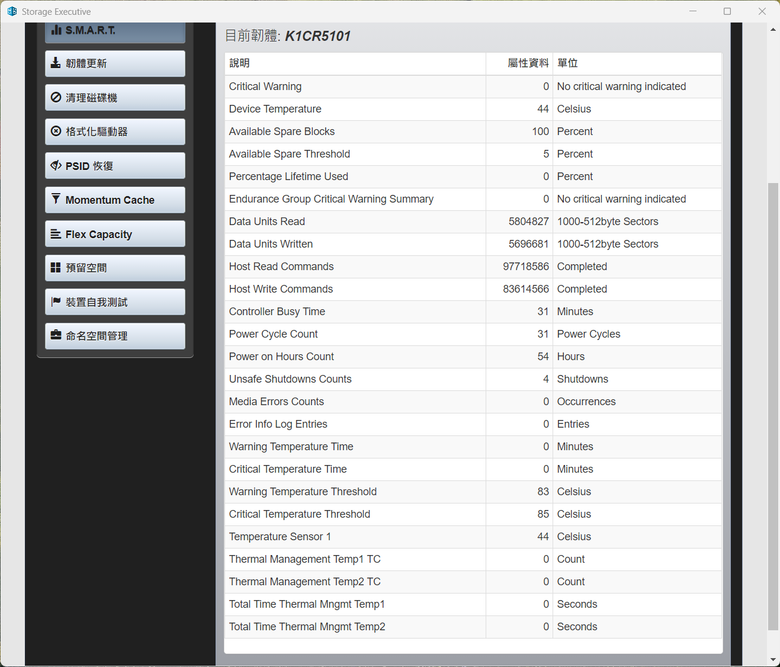
Task: Click the firmware update download icon
Action: pyautogui.click(x=56, y=63)
